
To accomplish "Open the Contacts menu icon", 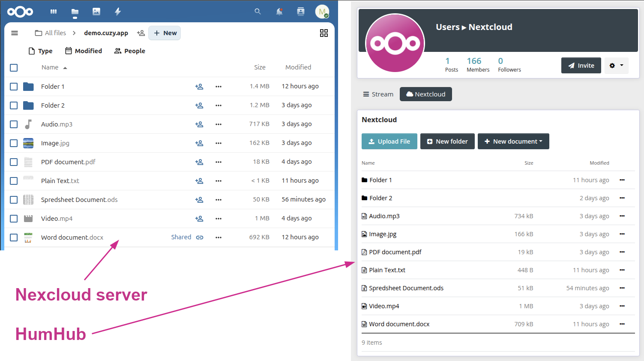I will click(301, 12).
